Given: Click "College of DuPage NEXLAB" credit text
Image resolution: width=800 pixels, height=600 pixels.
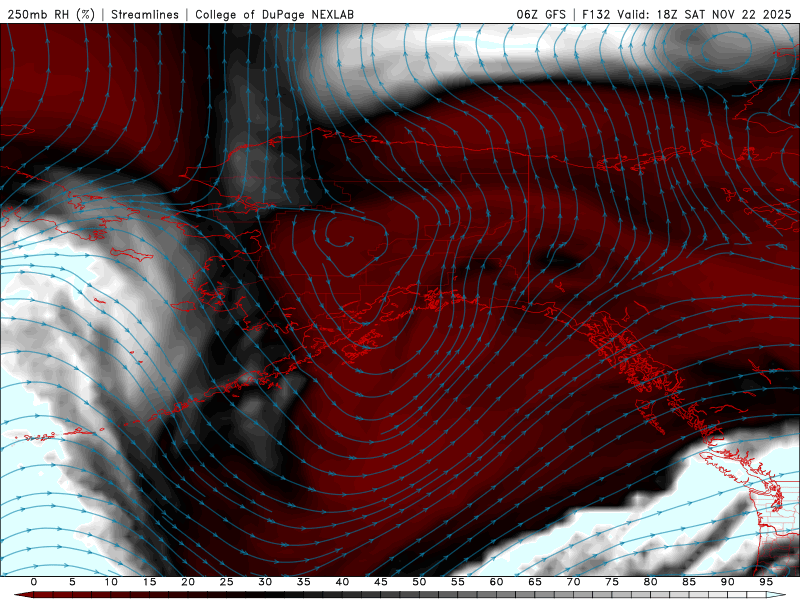Looking at the screenshot, I should coord(274,14).
